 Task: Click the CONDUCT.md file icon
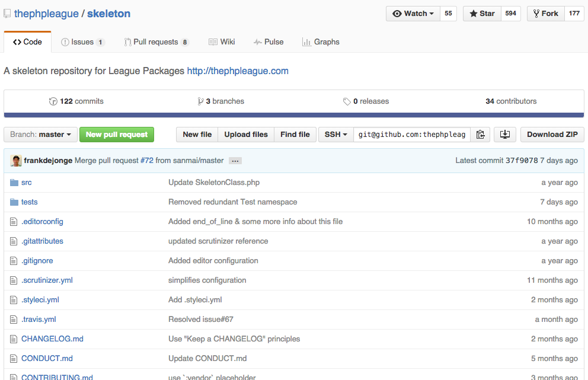pyautogui.click(x=14, y=359)
